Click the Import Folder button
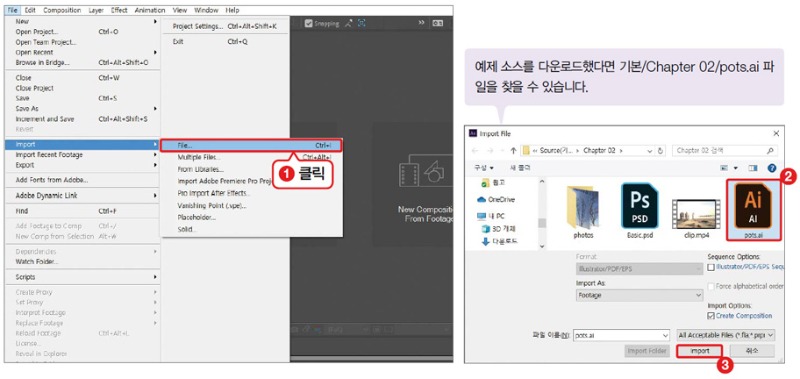The height and width of the screenshot is (379, 800). 646,351
